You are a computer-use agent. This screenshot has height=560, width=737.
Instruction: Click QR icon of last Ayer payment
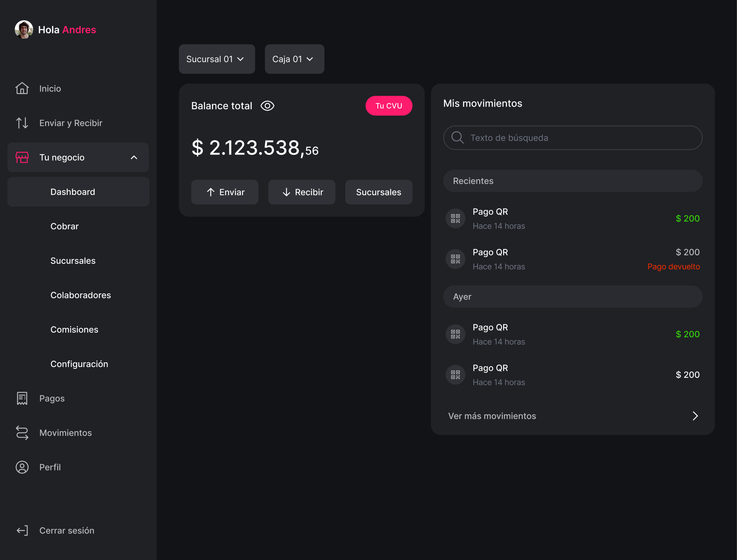coord(455,375)
